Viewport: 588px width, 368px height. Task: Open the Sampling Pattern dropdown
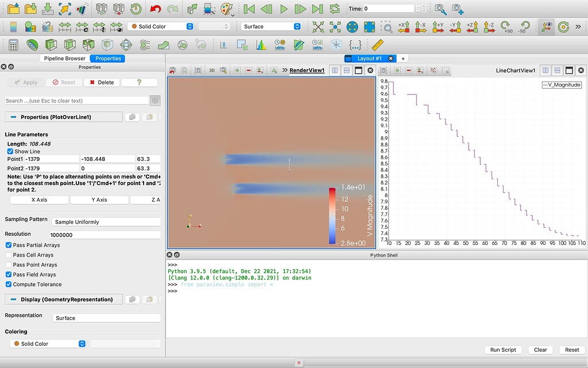(106, 222)
